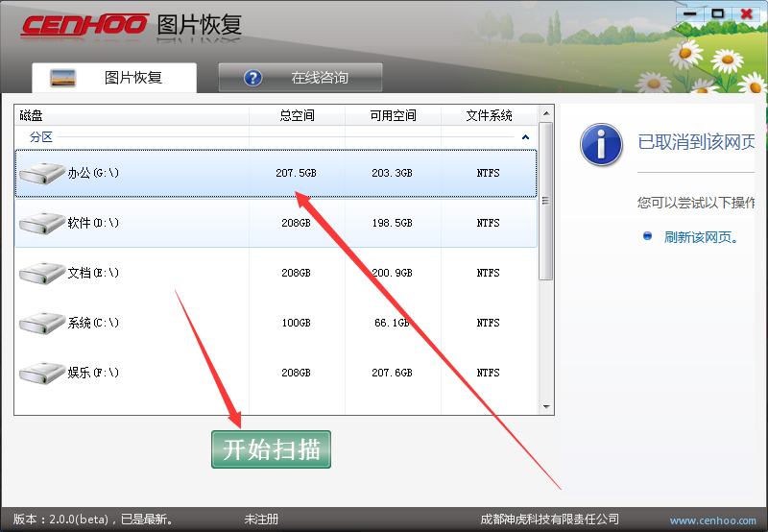Click the 200.9GB free space cell
Screen dimensions: 768x532
(392, 273)
